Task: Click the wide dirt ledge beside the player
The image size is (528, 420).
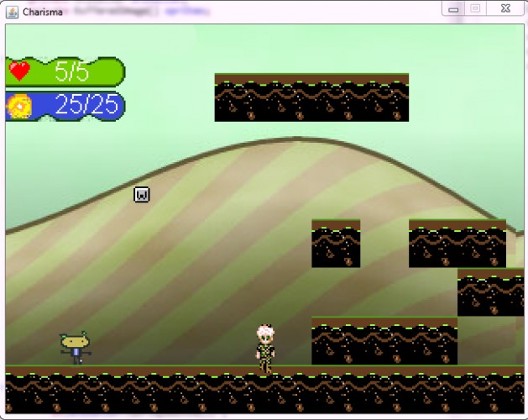Action: coord(384,340)
